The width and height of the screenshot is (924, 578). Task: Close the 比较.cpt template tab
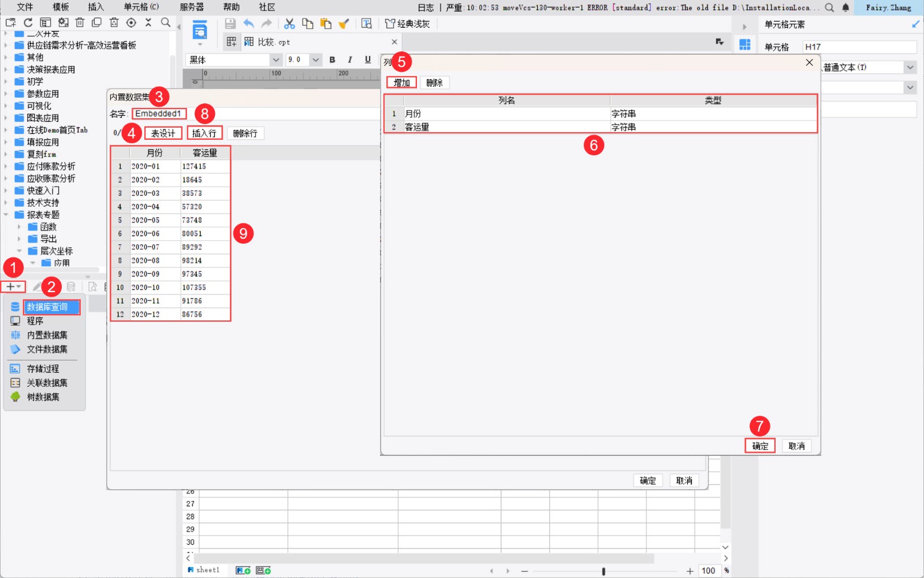pyautogui.click(x=394, y=42)
